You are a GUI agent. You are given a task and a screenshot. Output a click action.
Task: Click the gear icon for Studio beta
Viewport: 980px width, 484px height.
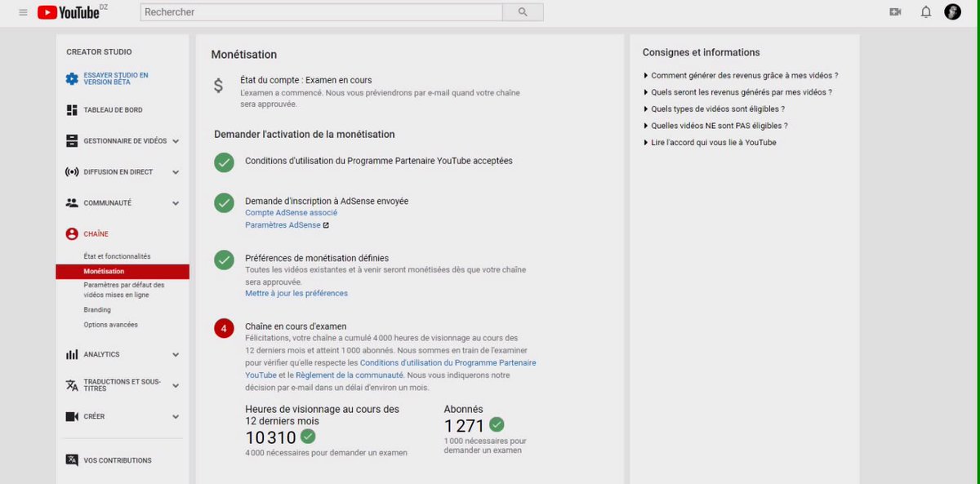point(72,79)
